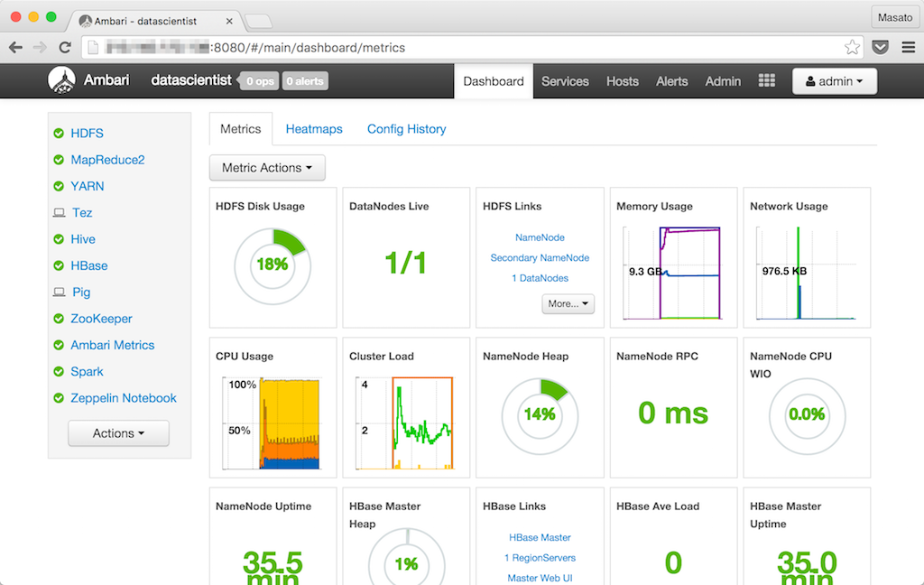
Task: Click the 1 RegionServers link
Action: coord(540,558)
